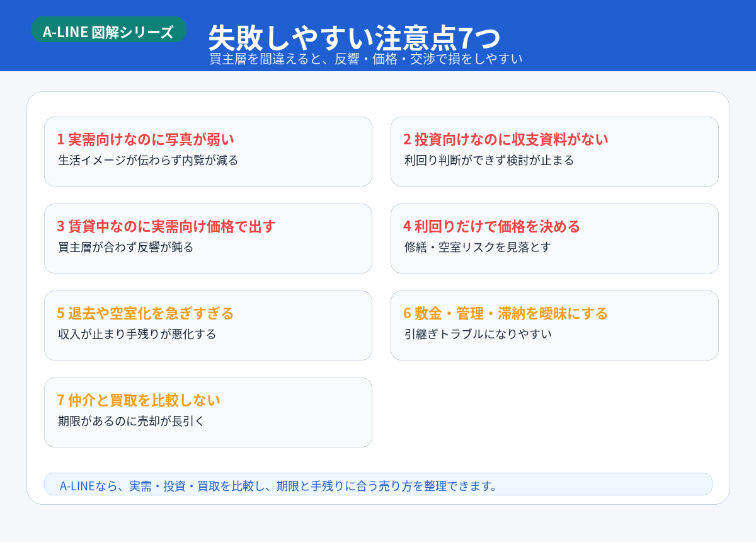Click the text 修繕・空室リスクを見落とす
756x542 pixels.
tap(478, 247)
